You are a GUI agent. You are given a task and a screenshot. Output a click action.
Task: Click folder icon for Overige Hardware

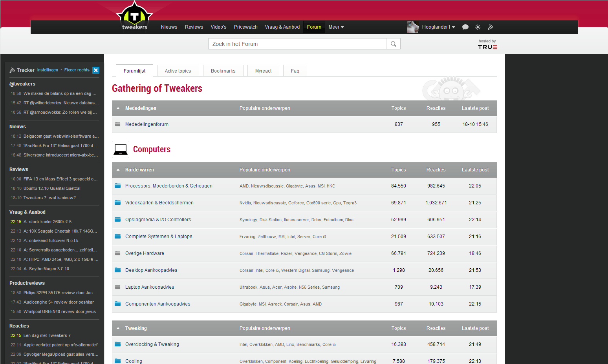[x=117, y=253]
